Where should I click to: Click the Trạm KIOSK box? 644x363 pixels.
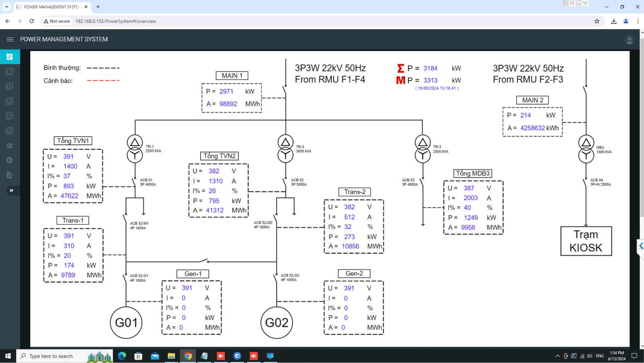[x=586, y=241]
